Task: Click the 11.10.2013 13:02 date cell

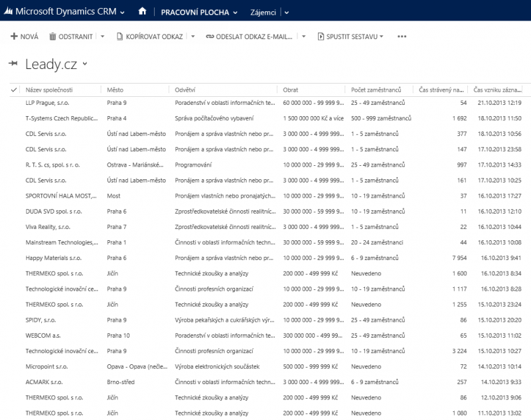Action: pos(500,413)
